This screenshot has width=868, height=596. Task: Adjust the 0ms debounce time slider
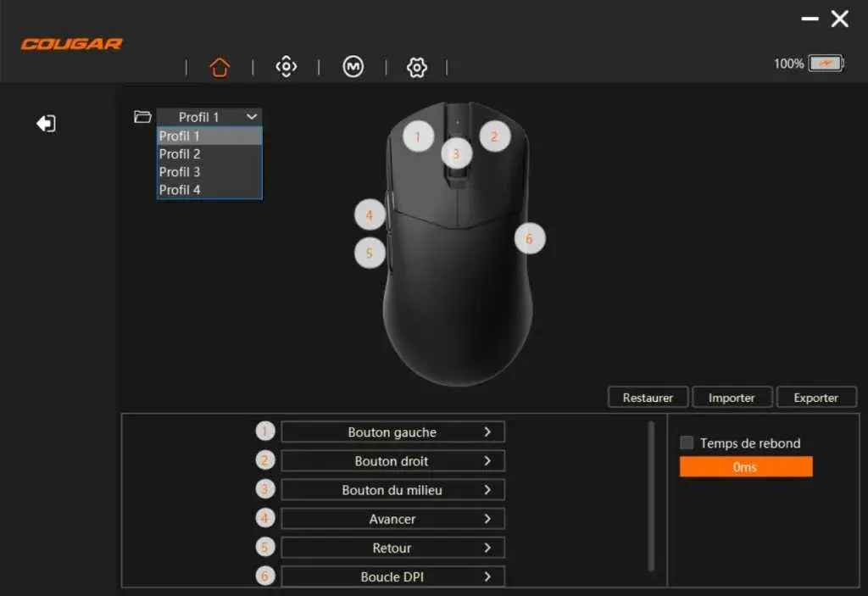(745, 466)
